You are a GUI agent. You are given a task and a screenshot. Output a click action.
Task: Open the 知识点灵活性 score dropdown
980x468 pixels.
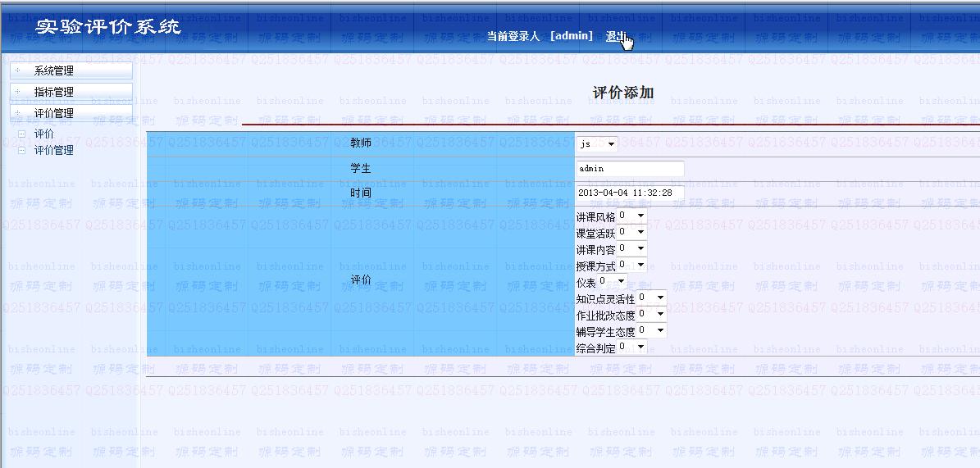pyautogui.click(x=651, y=298)
